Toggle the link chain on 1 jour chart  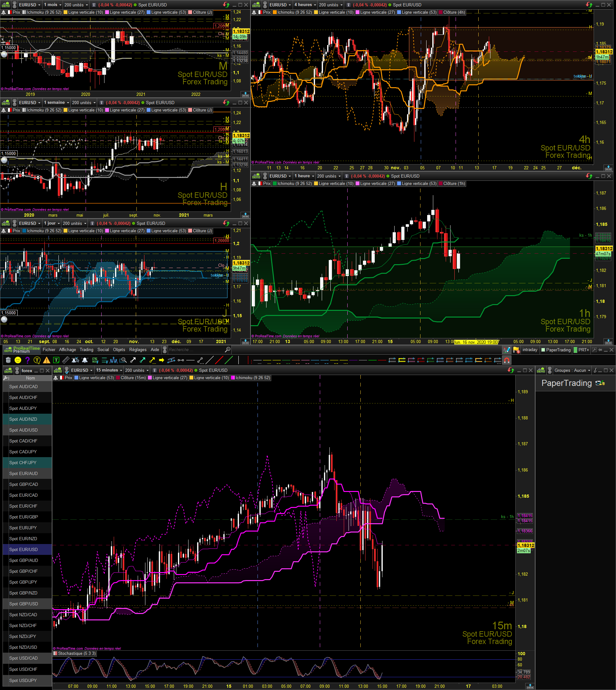click(15, 223)
